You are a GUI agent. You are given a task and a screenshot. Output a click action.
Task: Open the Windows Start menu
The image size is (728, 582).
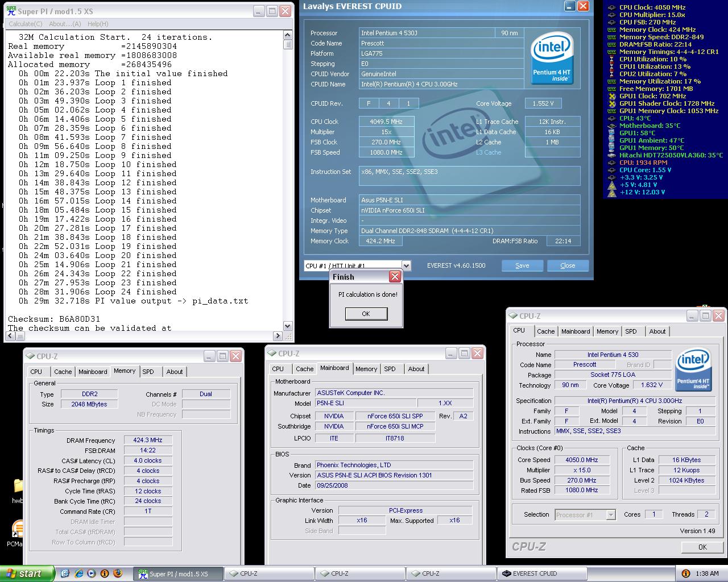[x=27, y=573]
